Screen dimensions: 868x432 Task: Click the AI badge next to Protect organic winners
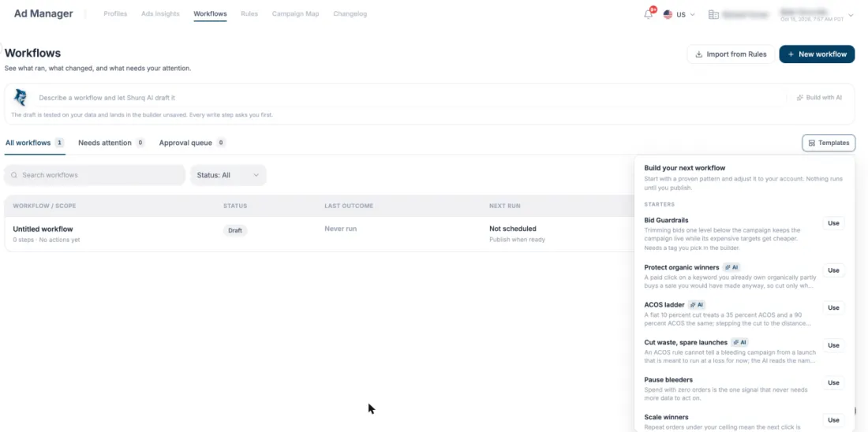point(731,267)
